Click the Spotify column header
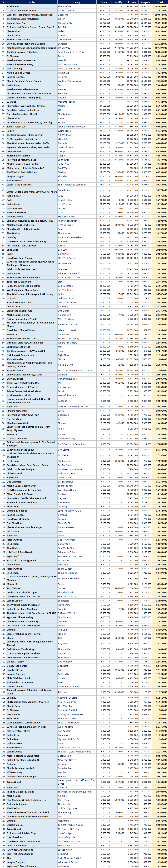This screenshot has width=168, height=868. click(x=118, y=2)
